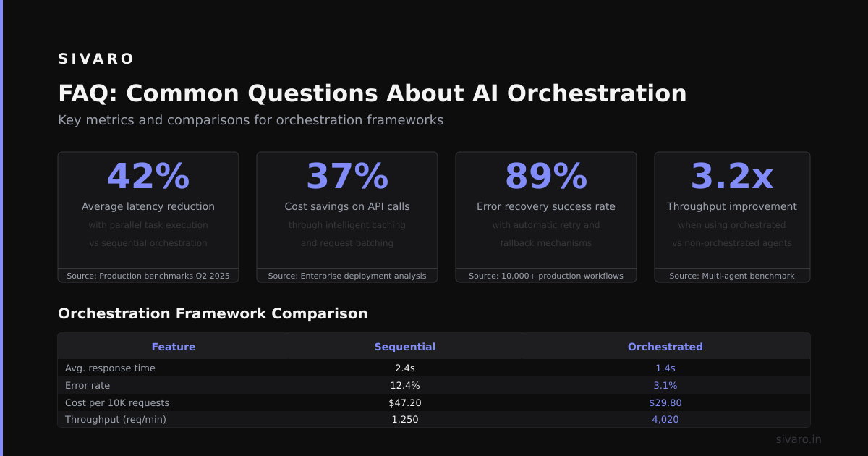Click the SIVARO brand name
The width and height of the screenshot is (868, 456).
click(96, 59)
